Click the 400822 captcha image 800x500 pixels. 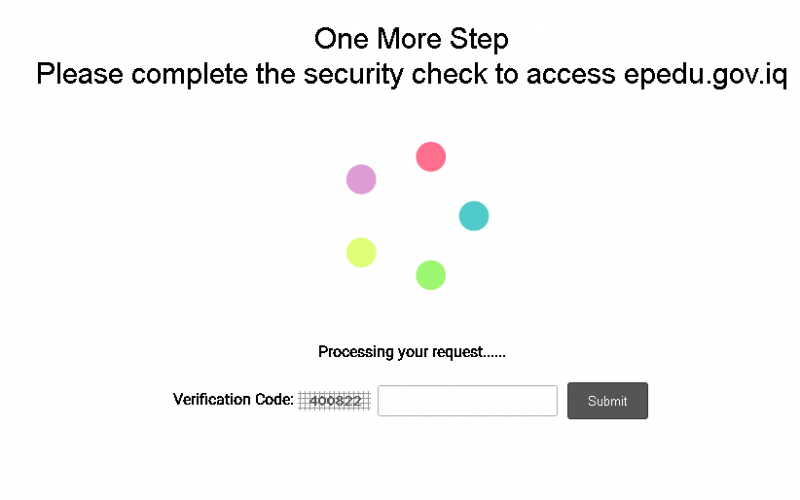tap(335, 401)
